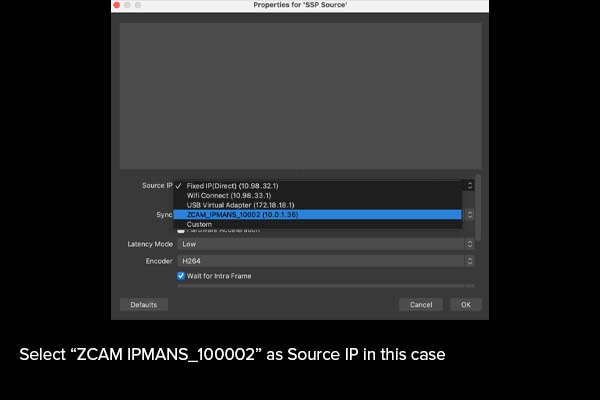Confirm properties with OK button

(464, 304)
